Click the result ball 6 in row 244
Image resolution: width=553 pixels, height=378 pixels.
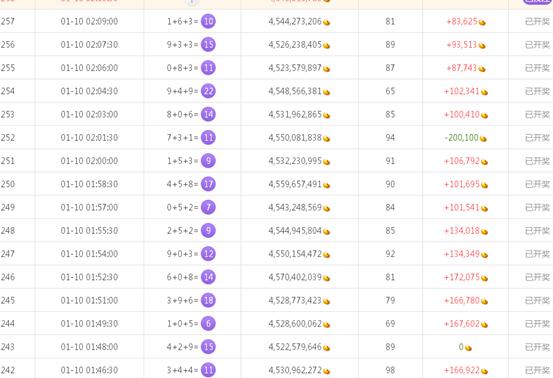tap(208, 323)
